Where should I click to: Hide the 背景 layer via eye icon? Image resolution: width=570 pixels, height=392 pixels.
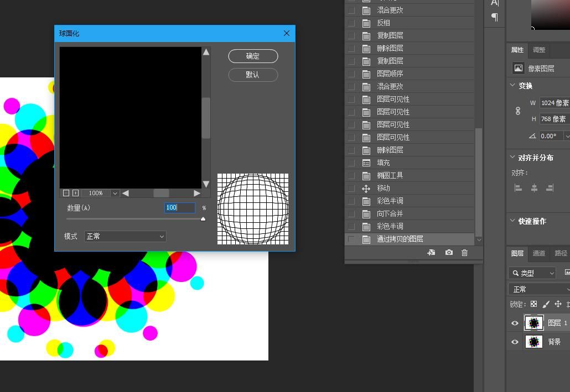click(x=515, y=342)
